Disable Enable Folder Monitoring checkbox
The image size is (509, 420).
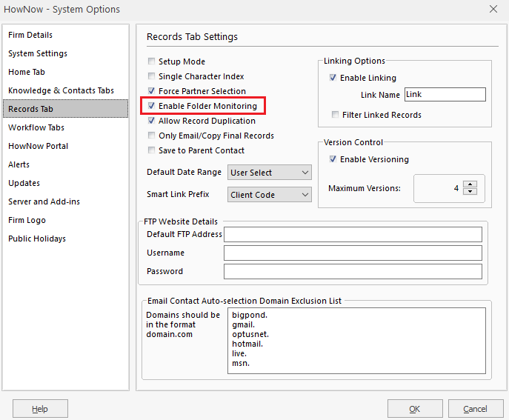click(151, 106)
